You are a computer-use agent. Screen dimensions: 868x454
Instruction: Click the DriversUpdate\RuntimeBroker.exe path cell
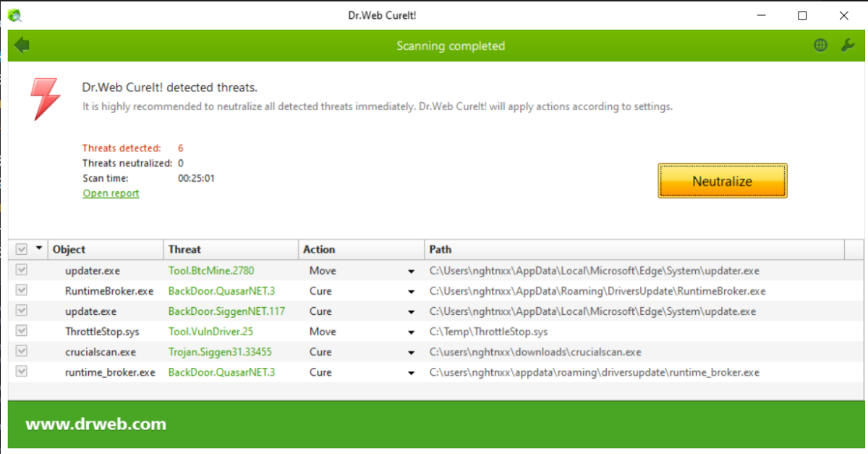(x=597, y=291)
